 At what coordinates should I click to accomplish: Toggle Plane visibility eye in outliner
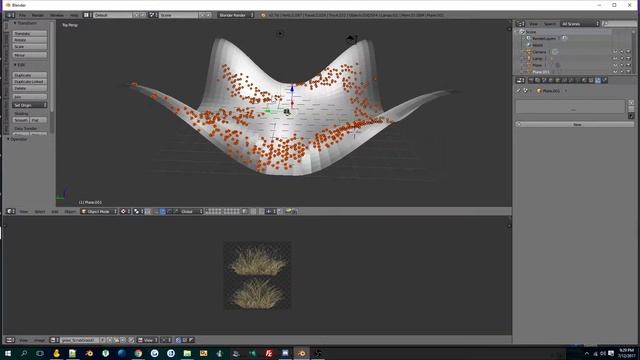tap(615, 65)
